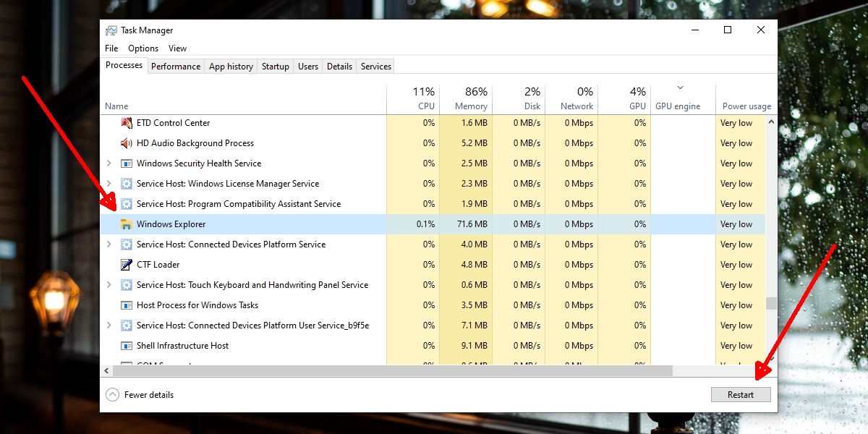This screenshot has width=868, height=434.
Task: Click the Windows Security Health Service icon
Action: click(127, 163)
